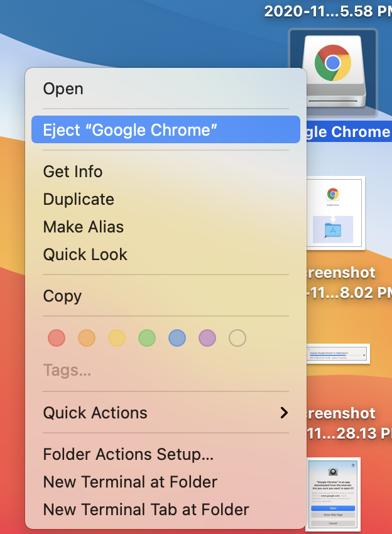This screenshot has height=534, width=392.
Task: Click the small copying-dialog screenshot thumbnail
Action: 339,353
